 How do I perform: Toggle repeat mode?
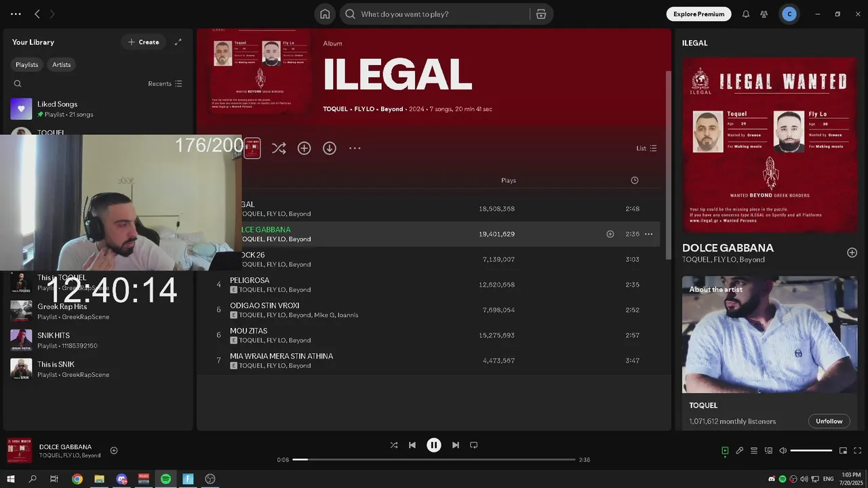point(474,445)
